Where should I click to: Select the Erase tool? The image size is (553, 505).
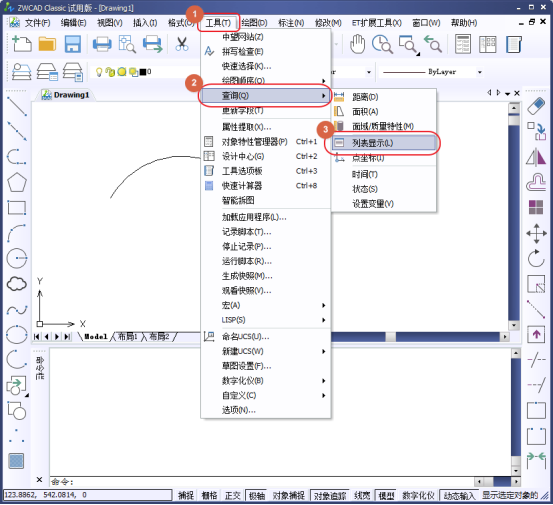(x=536, y=106)
